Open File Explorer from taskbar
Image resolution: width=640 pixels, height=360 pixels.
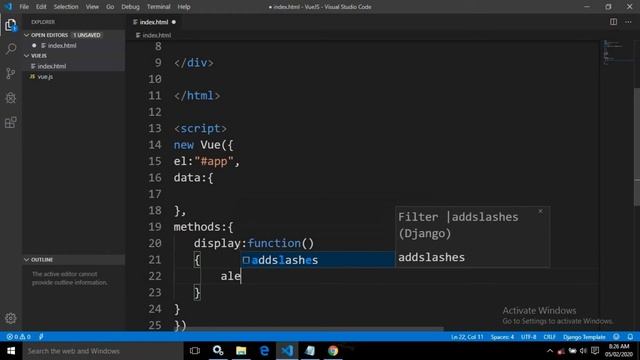tap(241, 351)
